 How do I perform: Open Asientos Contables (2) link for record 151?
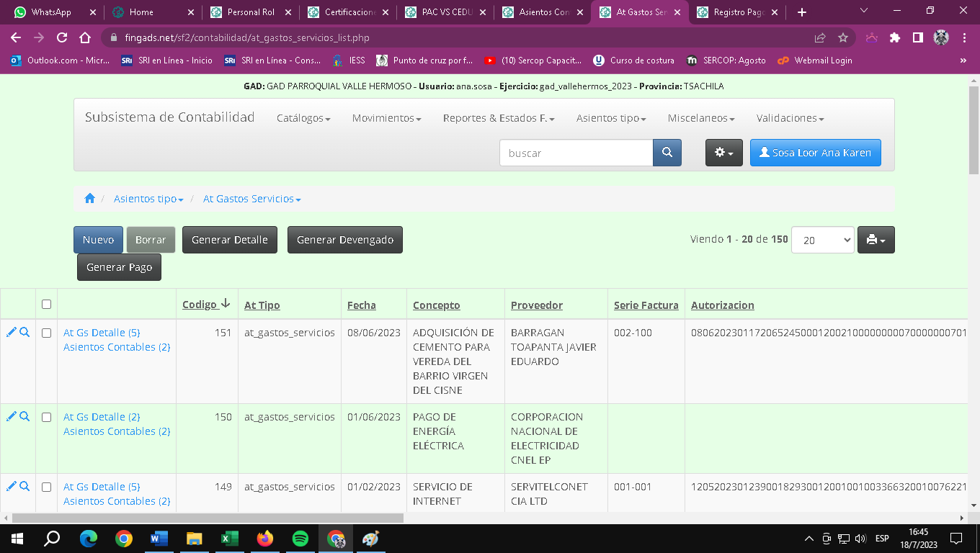[x=116, y=347]
